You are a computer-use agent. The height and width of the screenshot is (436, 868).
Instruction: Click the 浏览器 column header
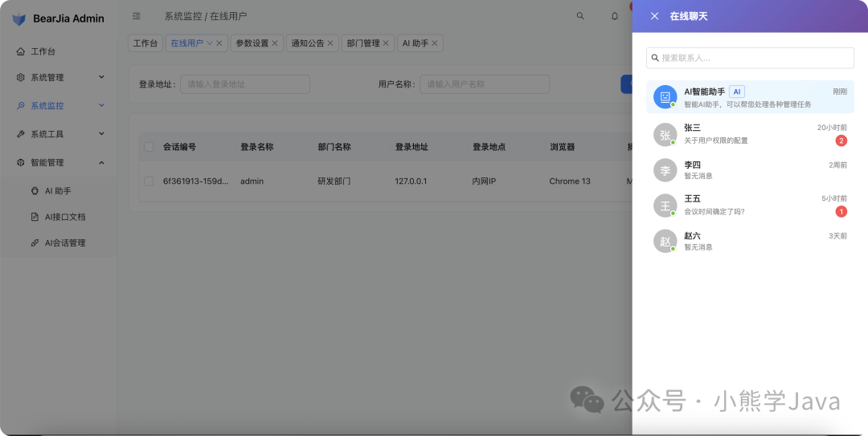click(563, 147)
